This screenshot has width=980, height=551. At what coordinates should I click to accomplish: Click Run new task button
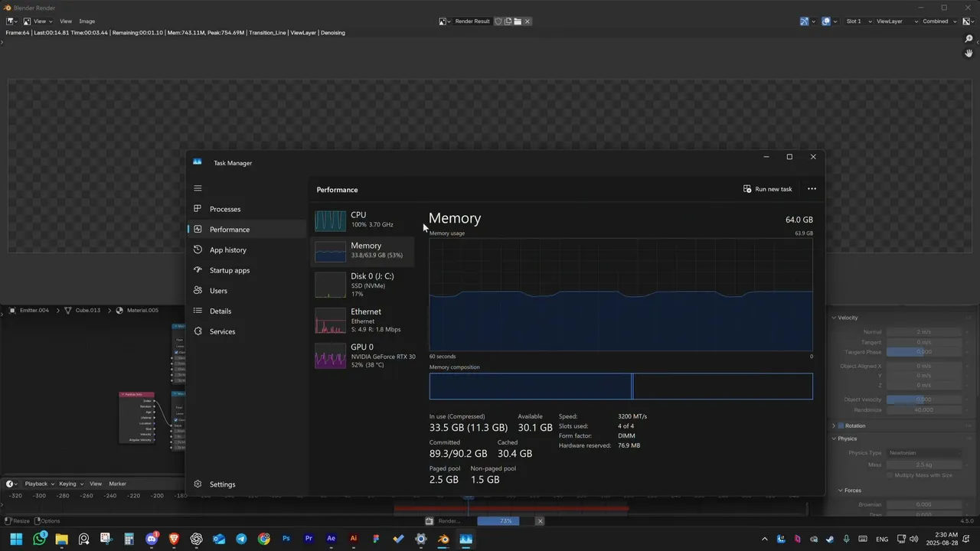point(768,189)
